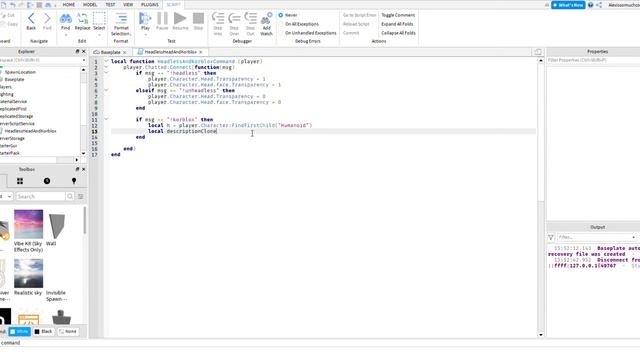The width and height of the screenshot is (640, 360).
Task: Choose the White background swatch
Action: (x=20, y=331)
